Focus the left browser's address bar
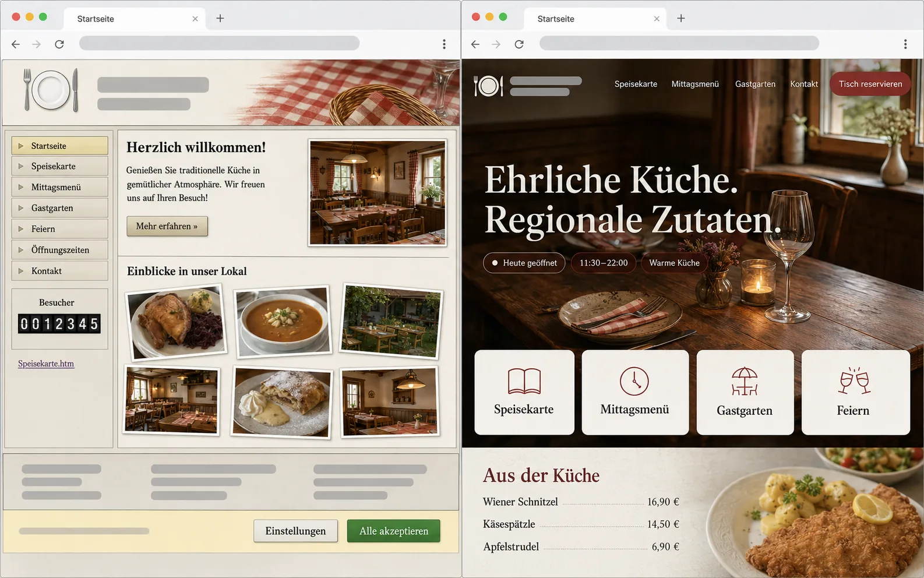924x578 pixels. 219,43
